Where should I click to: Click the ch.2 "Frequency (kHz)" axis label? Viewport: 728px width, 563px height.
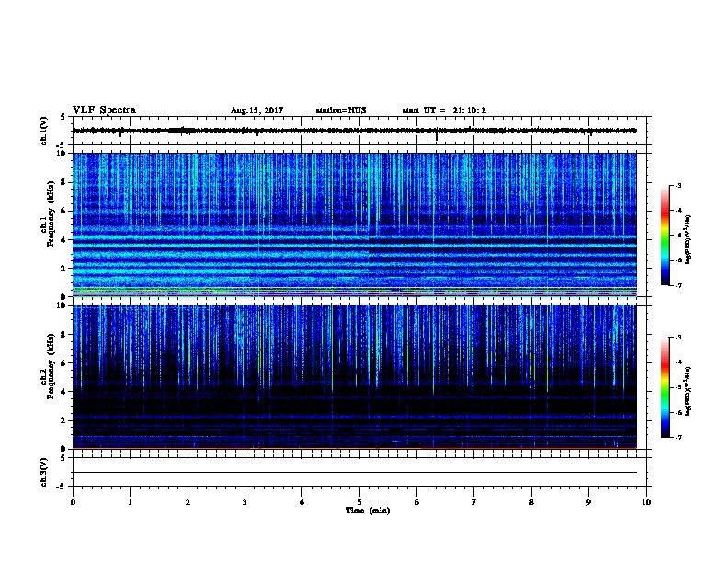51,366
